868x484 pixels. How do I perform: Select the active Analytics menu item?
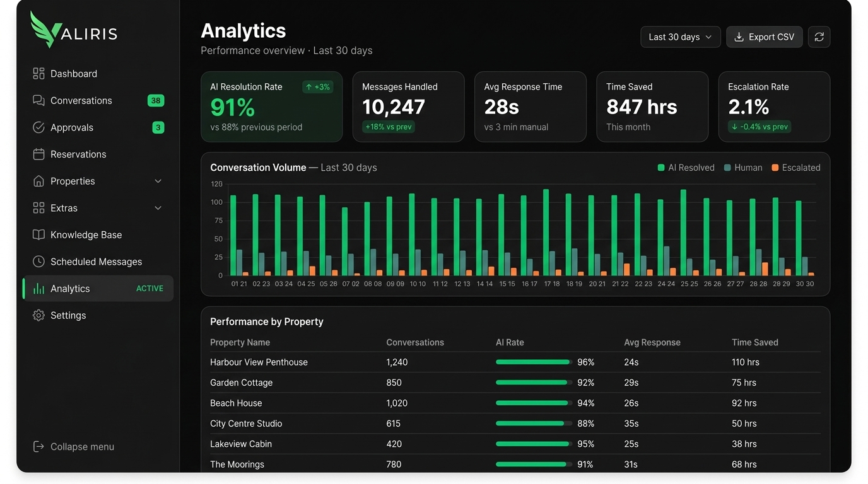click(98, 289)
